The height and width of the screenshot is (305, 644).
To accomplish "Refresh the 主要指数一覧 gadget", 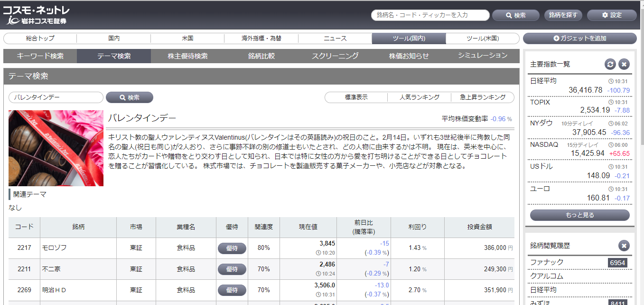I will 610,64.
